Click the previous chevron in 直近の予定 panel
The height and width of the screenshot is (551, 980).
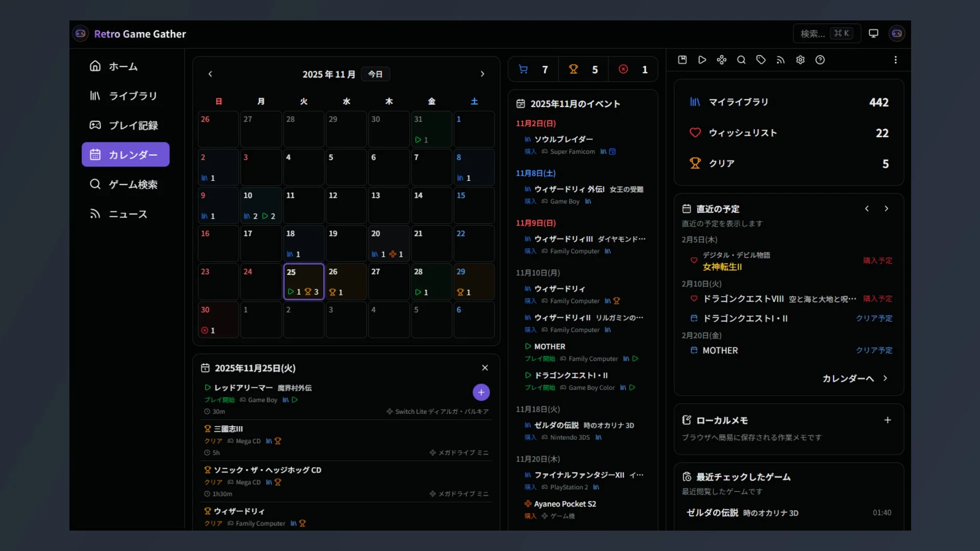[867, 208]
